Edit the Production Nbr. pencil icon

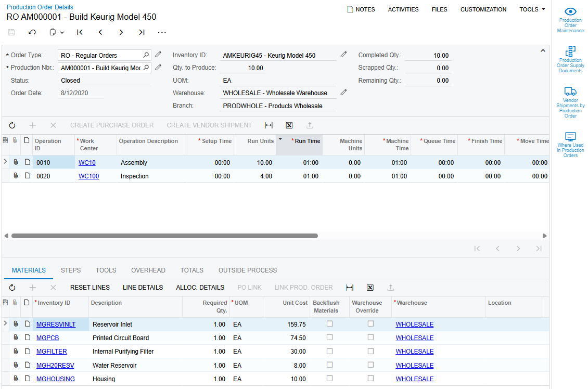158,68
